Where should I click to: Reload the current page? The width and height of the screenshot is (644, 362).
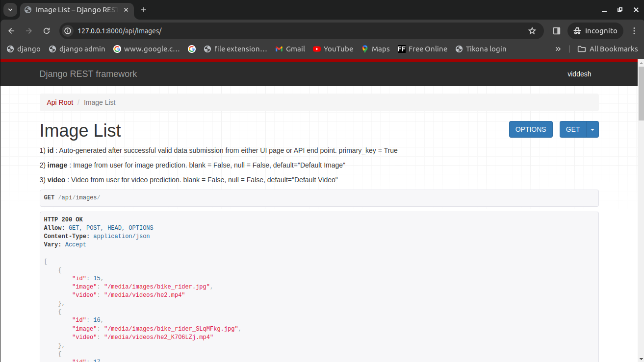(x=47, y=31)
